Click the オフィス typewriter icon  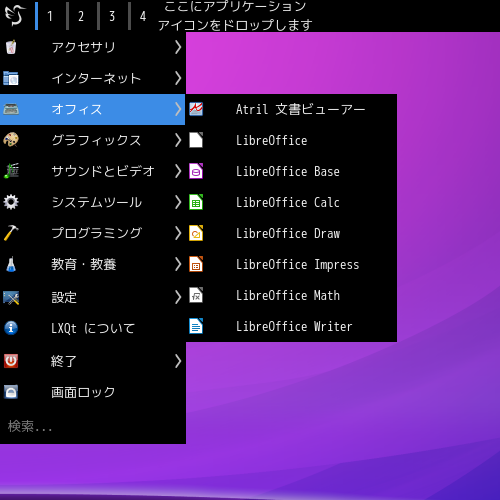(x=11, y=109)
